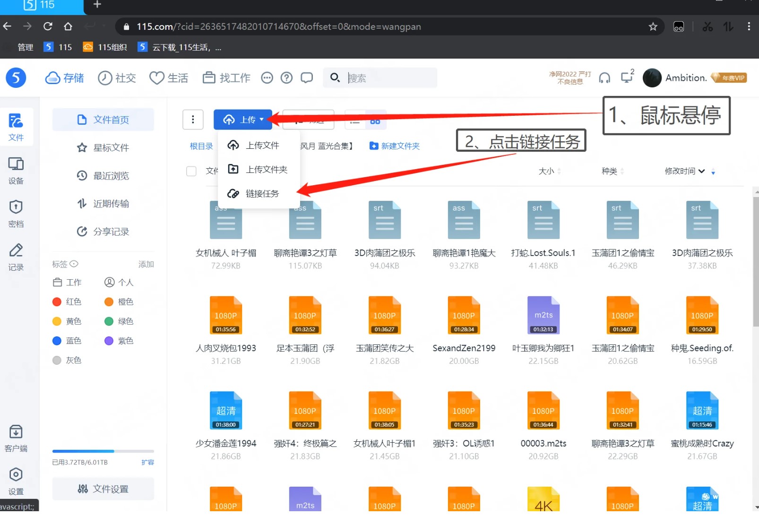Select the 紫色 purple tag
The image size is (759, 532).
coord(119,341)
